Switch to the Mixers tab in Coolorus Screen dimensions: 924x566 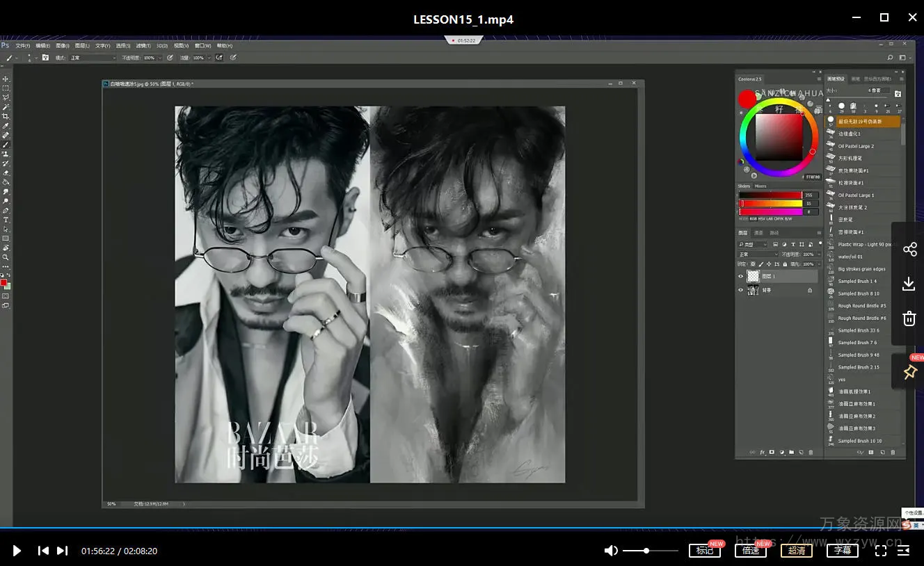click(760, 186)
